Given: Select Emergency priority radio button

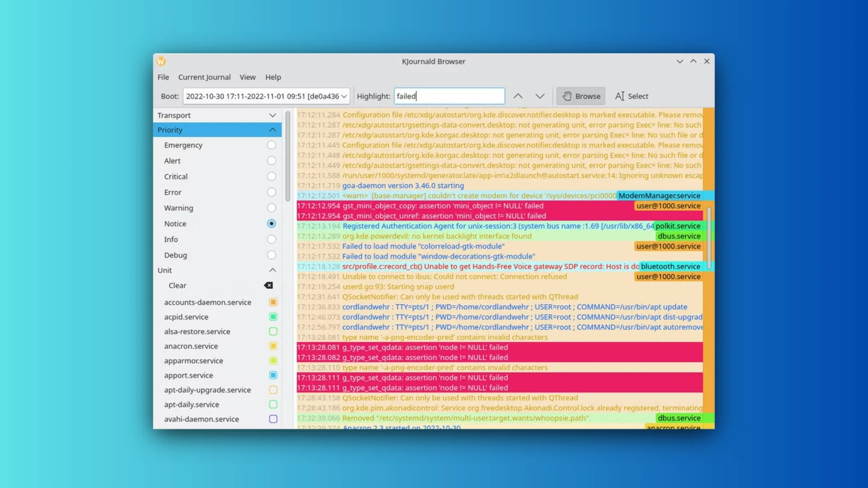Looking at the screenshot, I should click(x=271, y=145).
